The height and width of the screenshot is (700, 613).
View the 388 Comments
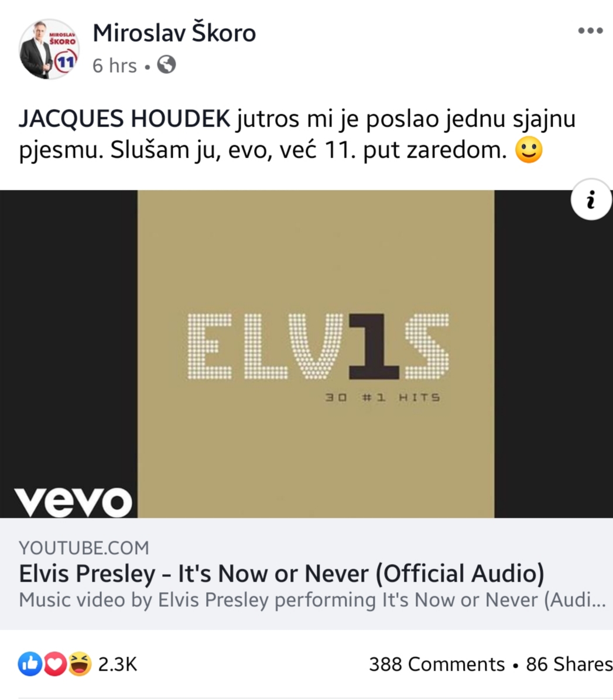point(437,664)
